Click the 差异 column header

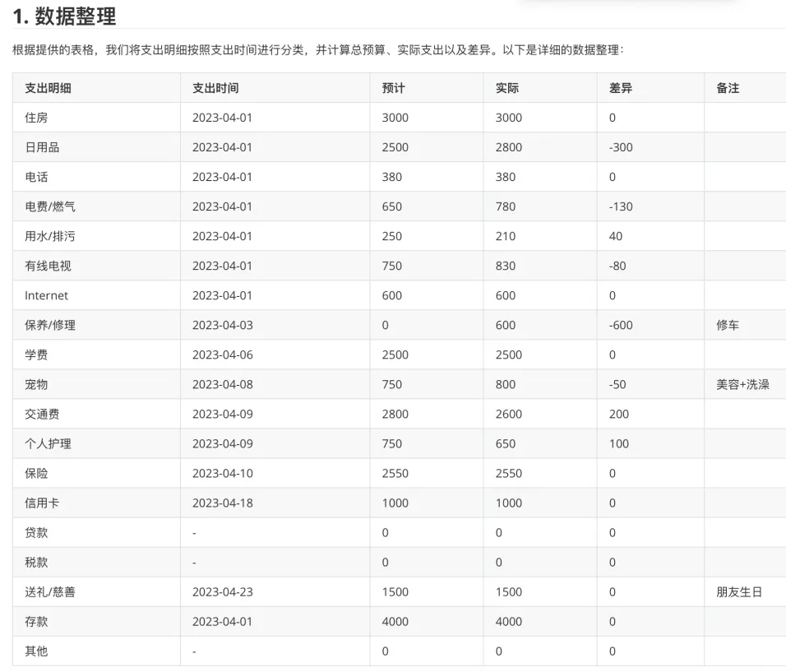coord(621,88)
